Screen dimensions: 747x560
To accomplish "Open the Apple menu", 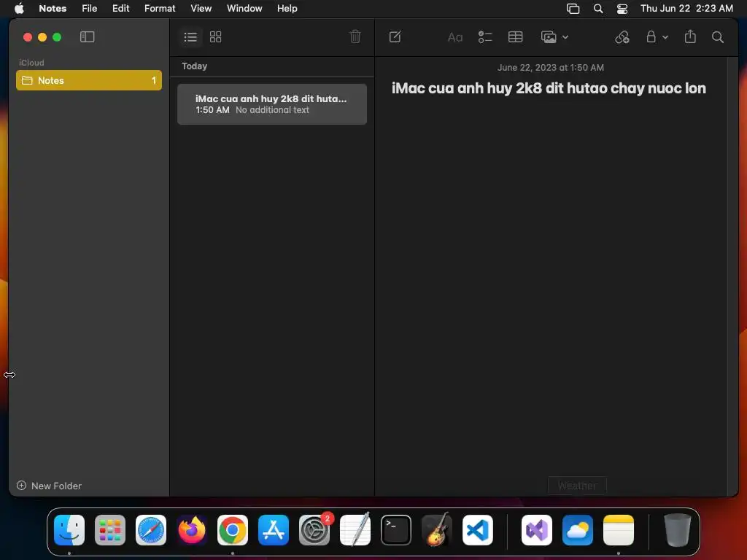I will click(19, 8).
